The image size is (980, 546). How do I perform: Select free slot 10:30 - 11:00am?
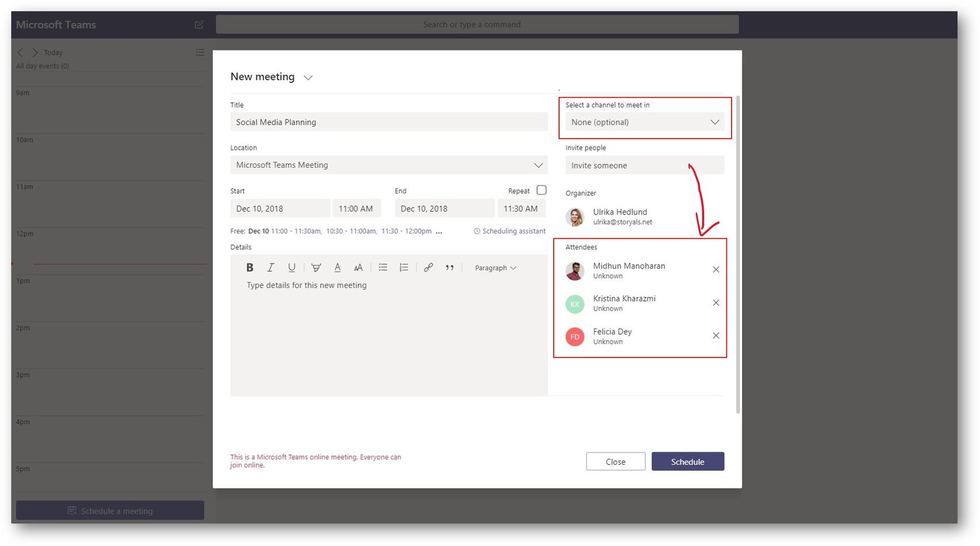click(x=351, y=231)
